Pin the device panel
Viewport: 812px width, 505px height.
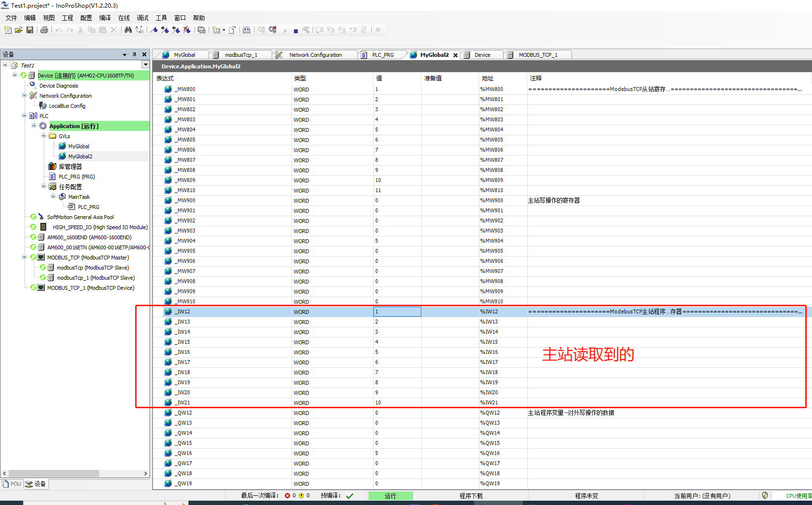[135, 54]
